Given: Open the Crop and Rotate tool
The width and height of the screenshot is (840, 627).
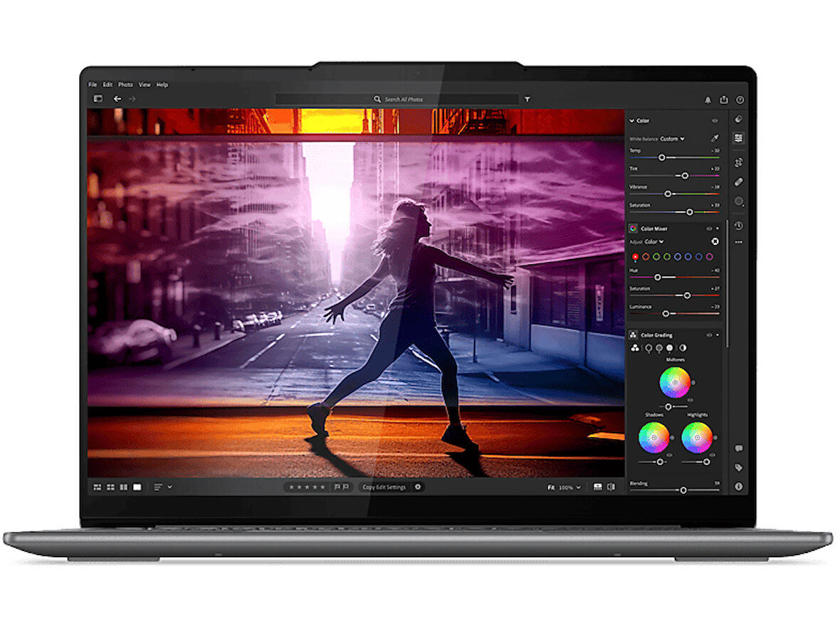Looking at the screenshot, I should pyautogui.click(x=739, y=162).
